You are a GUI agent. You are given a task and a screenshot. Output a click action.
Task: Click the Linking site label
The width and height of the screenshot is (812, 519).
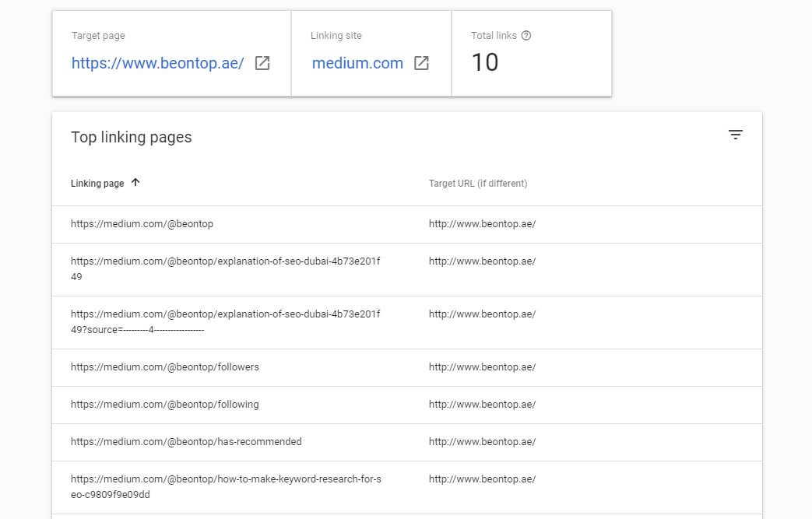pyautogui.click(x=336, y=36)
